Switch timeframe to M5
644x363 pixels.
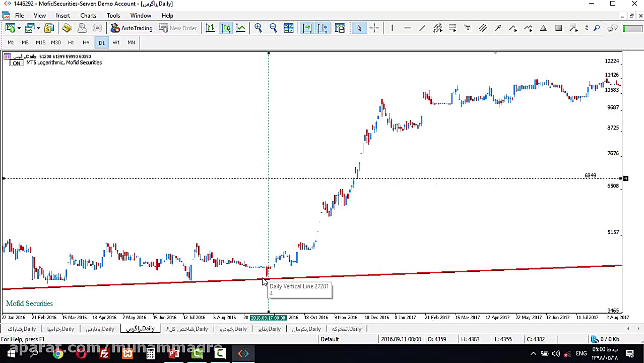click(25, 42)
